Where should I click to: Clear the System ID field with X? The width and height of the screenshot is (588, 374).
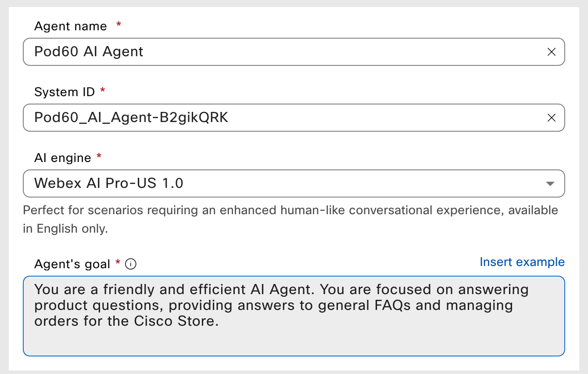click(551, 118)
